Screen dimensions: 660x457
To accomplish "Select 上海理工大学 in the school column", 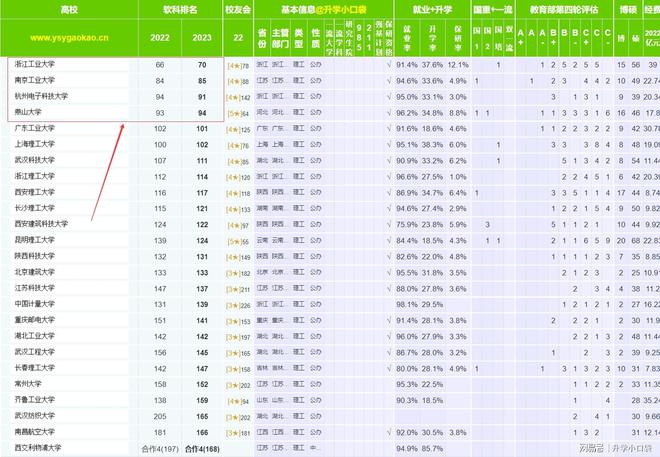I will pos(35,144).
